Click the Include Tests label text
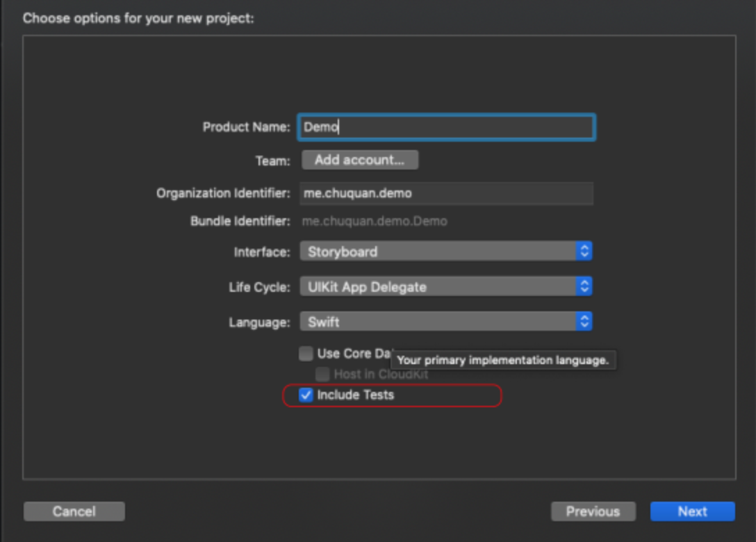Screen dimensions: 756x542 pos(355,395)
